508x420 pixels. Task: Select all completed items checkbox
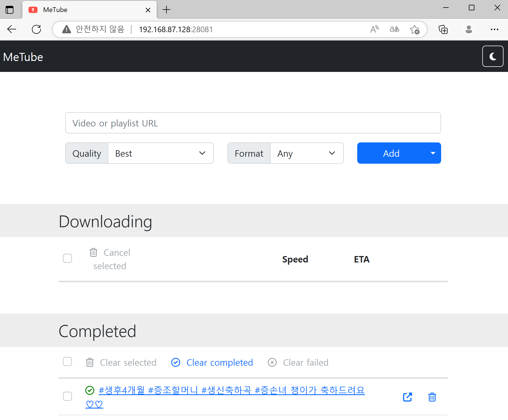point(67,362)
